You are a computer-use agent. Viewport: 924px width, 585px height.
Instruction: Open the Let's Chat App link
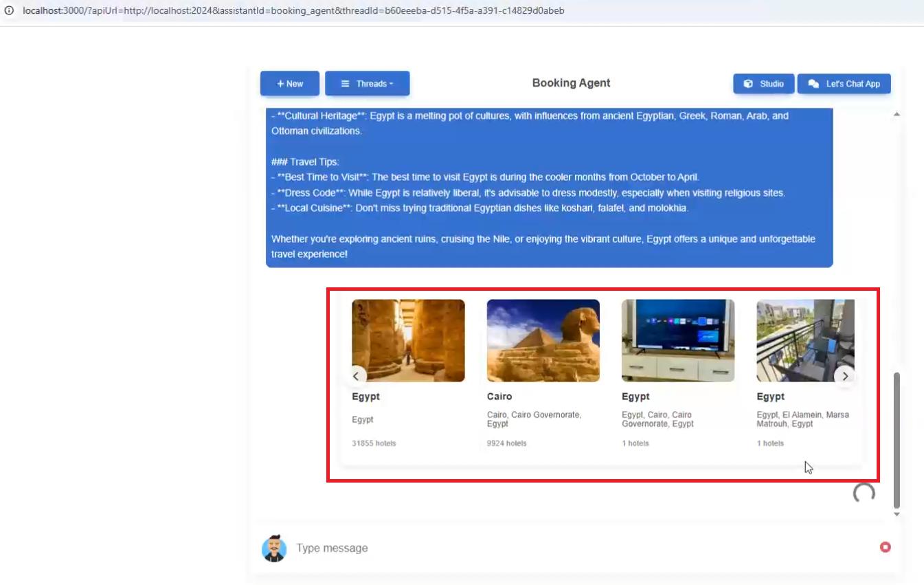click(x=844, y=84)
